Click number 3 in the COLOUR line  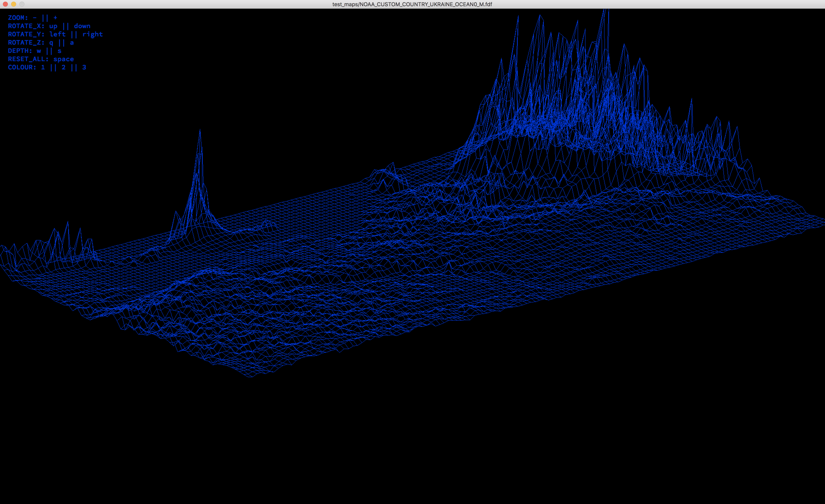[x=84, y=67]
